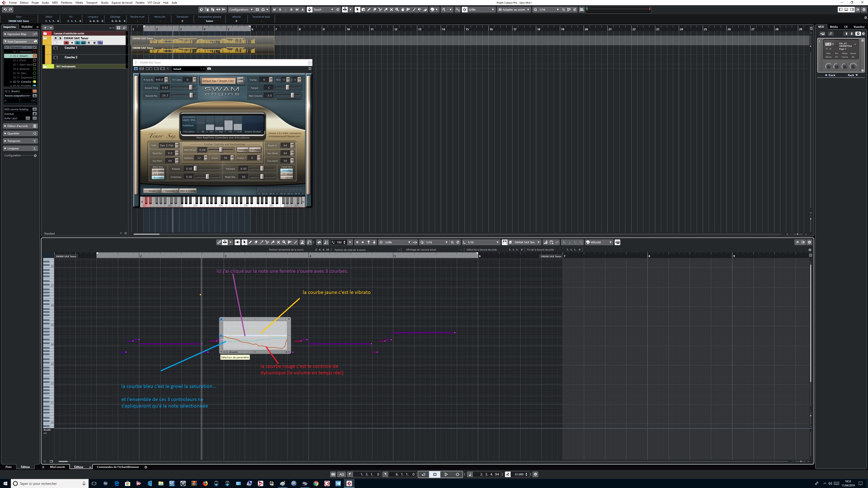Viewport: 868px width, 488px height.
Task: Open the Studio menu
Action: tap(104, 3)
